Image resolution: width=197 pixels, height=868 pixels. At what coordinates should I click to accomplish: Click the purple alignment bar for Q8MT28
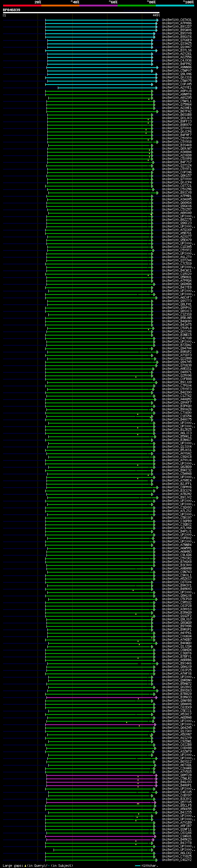[102, 775]
